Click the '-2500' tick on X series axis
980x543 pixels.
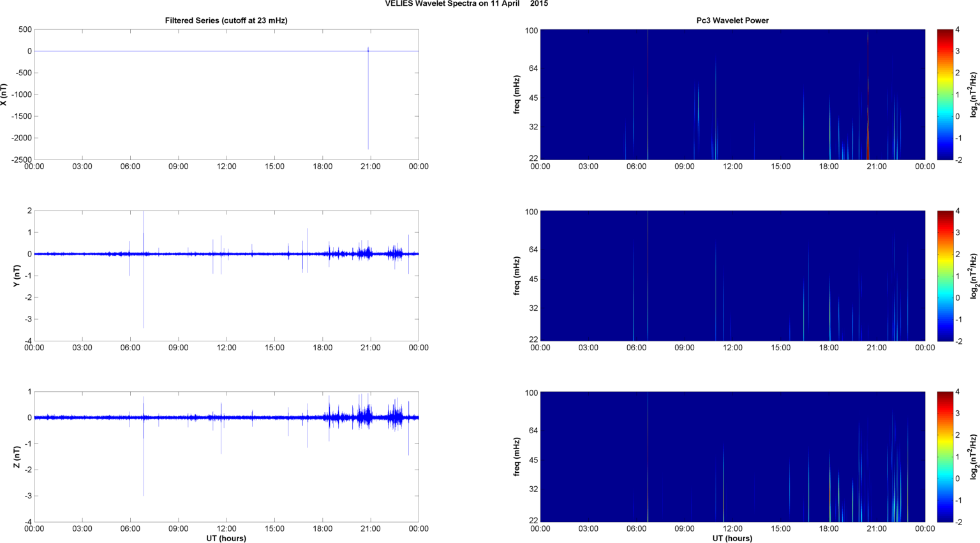pyautogui.click(x=22, y=160)
